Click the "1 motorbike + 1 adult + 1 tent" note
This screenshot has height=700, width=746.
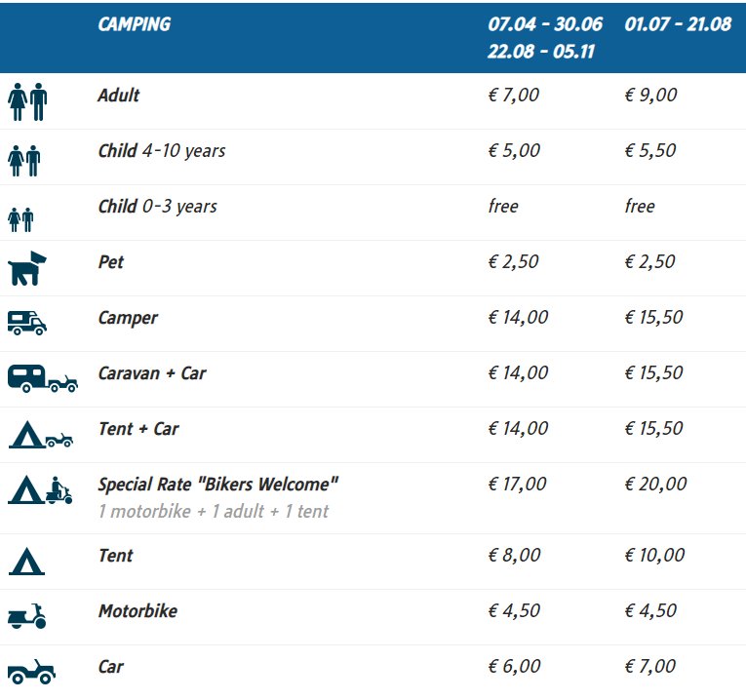214,511
